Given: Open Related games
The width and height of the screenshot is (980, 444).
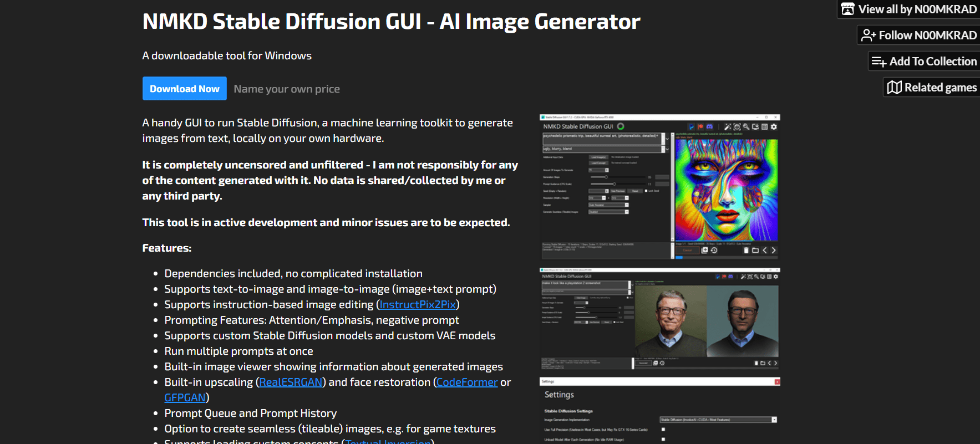Looking at the screenshot, I should point(932,88).
